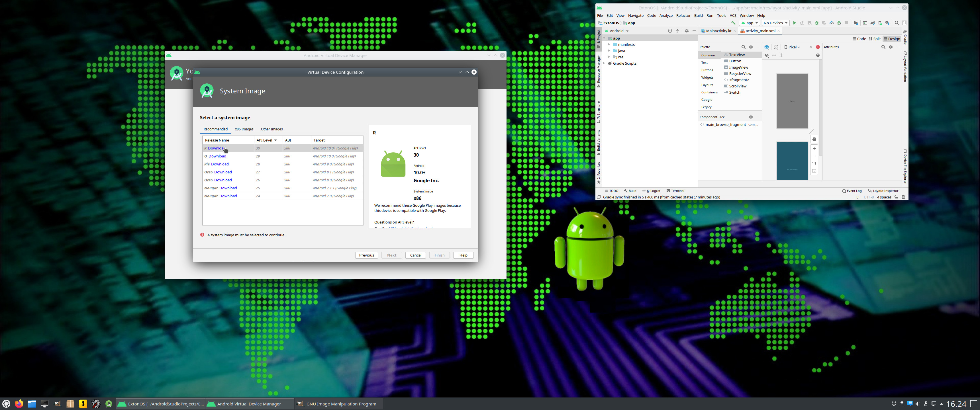Click the Pan hand tool in designer
Screen dimensions: 980x410
[814, 139]
